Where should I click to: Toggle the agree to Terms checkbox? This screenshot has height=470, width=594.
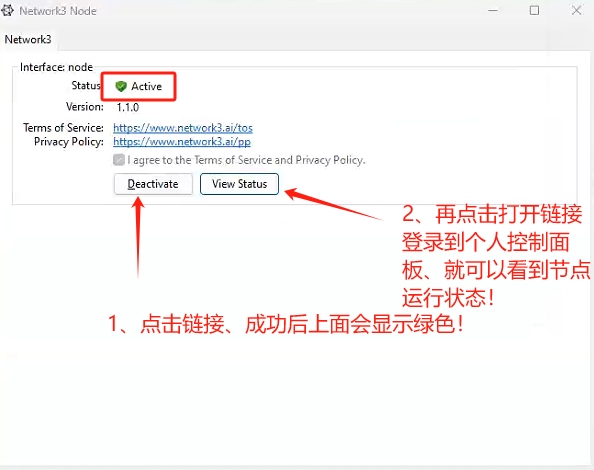119,160
